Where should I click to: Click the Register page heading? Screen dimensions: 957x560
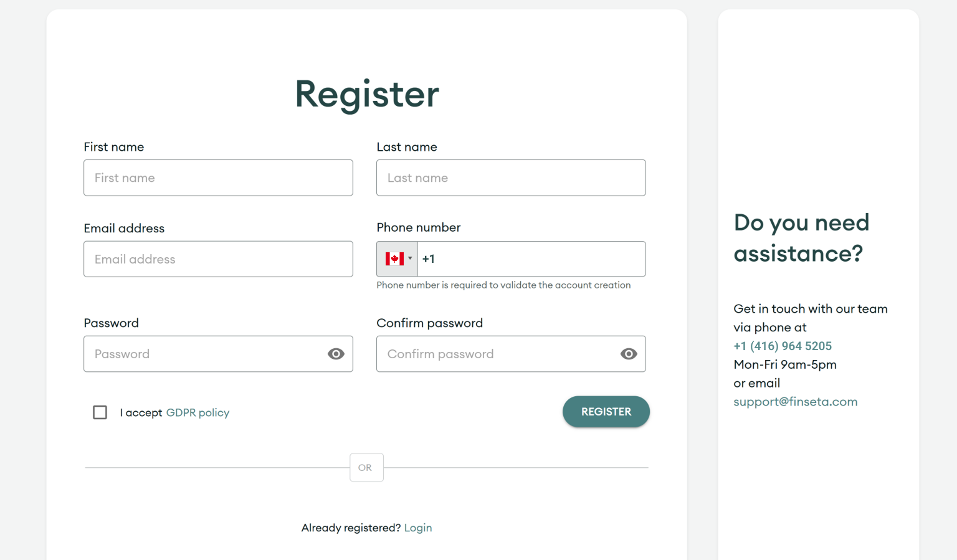(x=367, y=95)
